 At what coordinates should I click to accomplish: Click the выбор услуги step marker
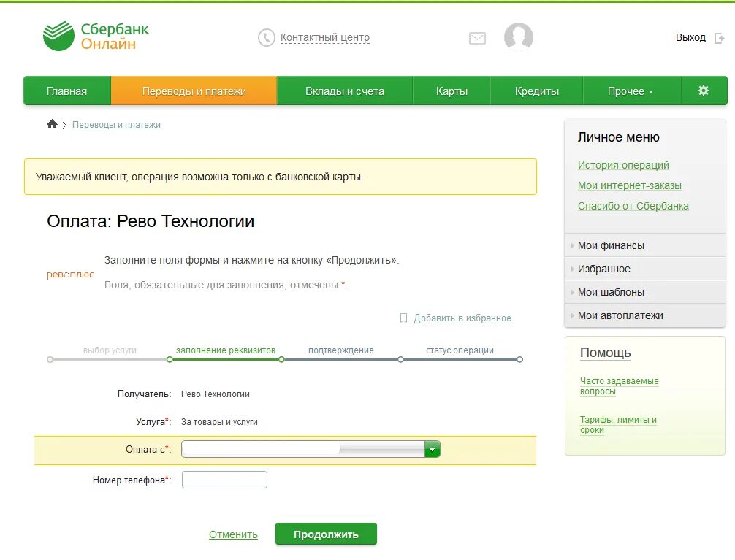point(50,359)
